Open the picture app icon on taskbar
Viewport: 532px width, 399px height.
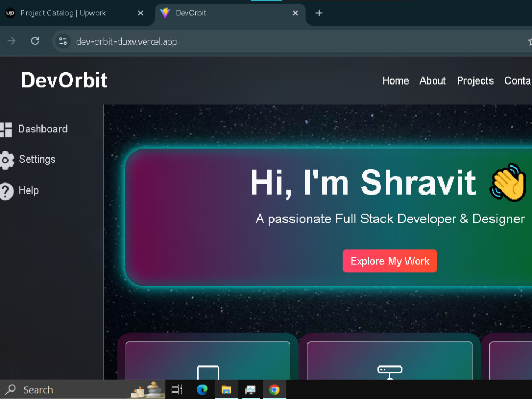(x=251, y=389)
